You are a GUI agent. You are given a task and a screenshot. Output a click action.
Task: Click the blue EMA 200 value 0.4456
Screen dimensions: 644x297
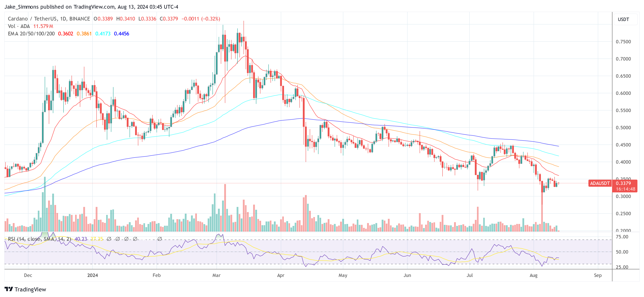coord(121,34)
